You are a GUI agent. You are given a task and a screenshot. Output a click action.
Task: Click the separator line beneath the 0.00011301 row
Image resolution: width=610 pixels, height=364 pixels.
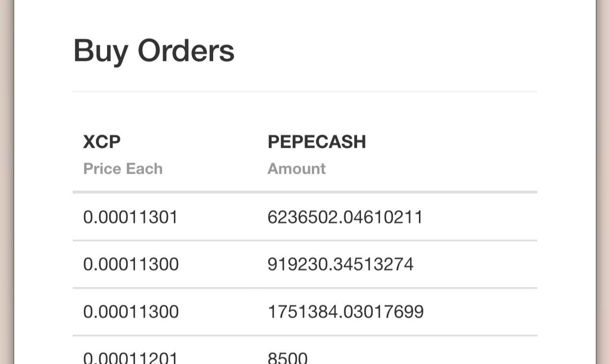[x=305, y=240]
